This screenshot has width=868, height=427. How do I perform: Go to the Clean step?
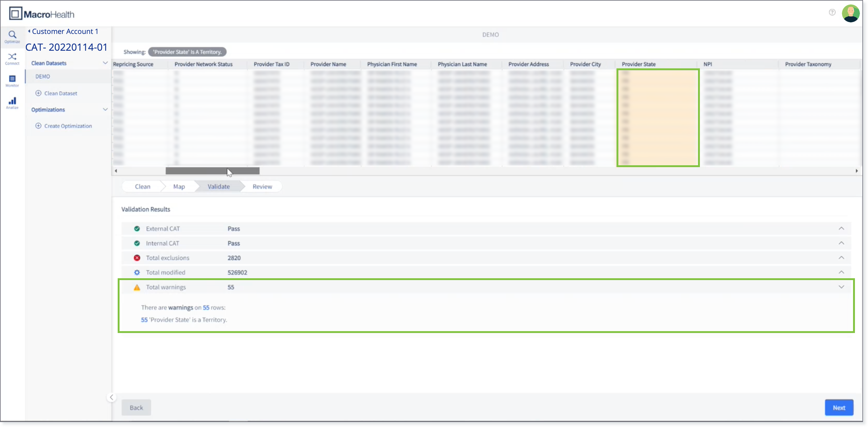pos(143,186)
